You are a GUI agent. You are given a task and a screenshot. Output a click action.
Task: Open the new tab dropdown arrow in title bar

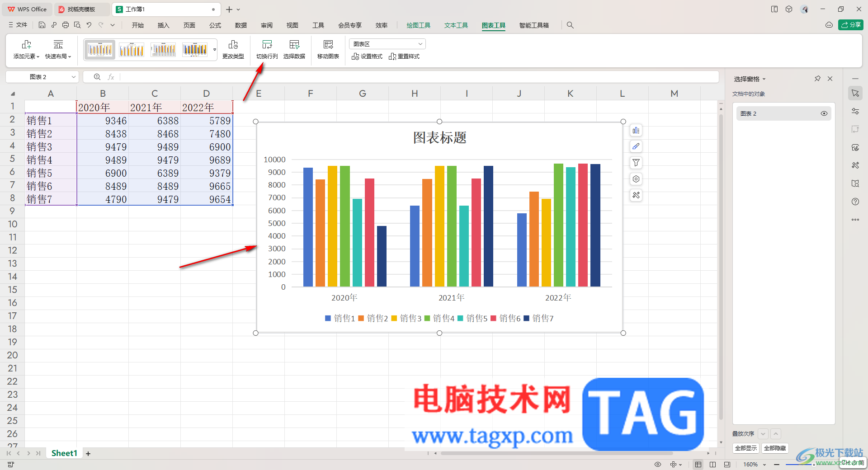(239, 9)
